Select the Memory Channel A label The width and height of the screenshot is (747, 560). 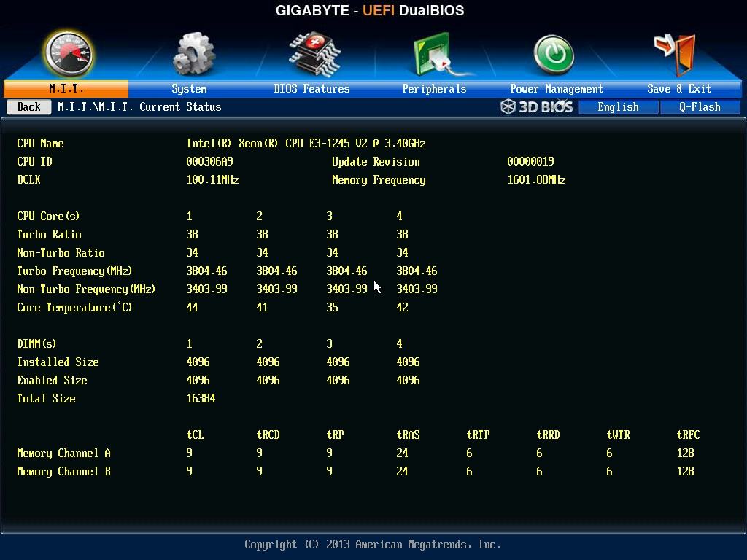pyautogui.click(x=63, y=453)
